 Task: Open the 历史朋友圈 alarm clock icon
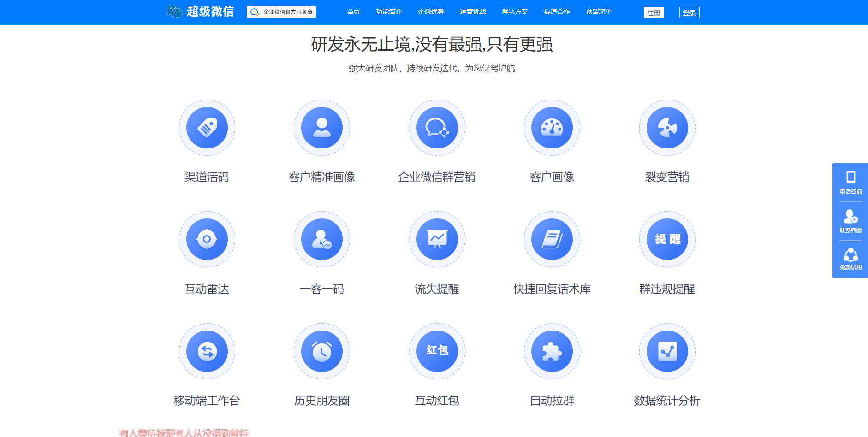[321, 351]
